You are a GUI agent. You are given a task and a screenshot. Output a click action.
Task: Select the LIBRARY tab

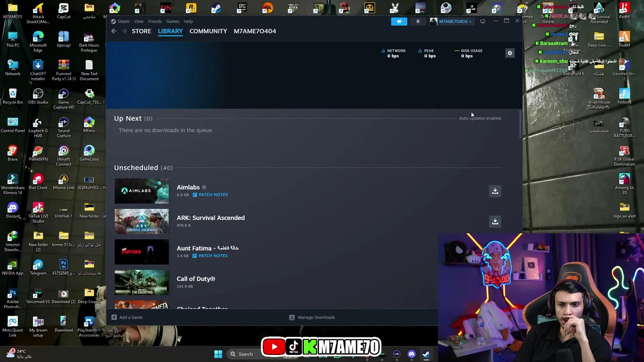[x=170, y=31]
